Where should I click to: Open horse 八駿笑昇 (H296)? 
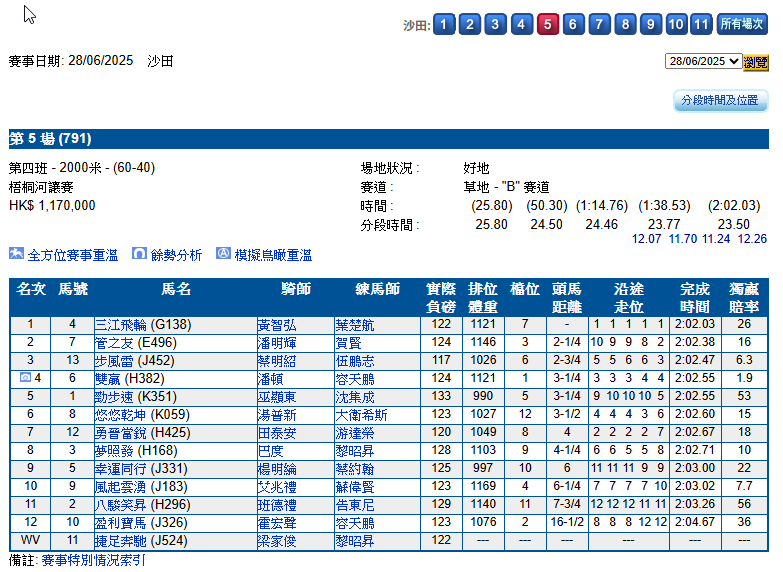point(143,505)
